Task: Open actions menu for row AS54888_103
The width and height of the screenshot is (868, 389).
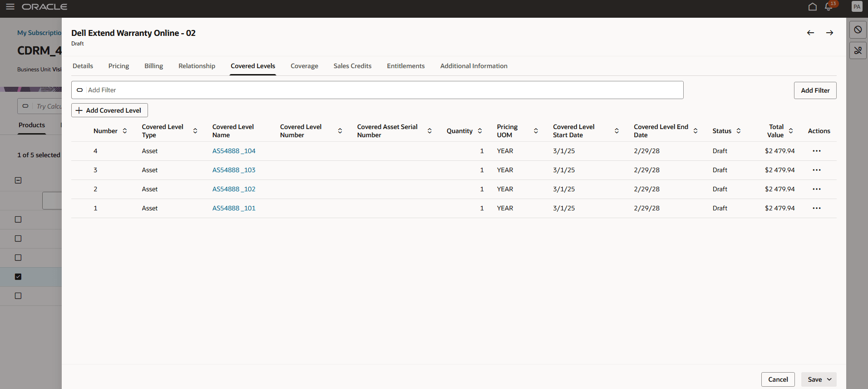Action: coord(817,170)
